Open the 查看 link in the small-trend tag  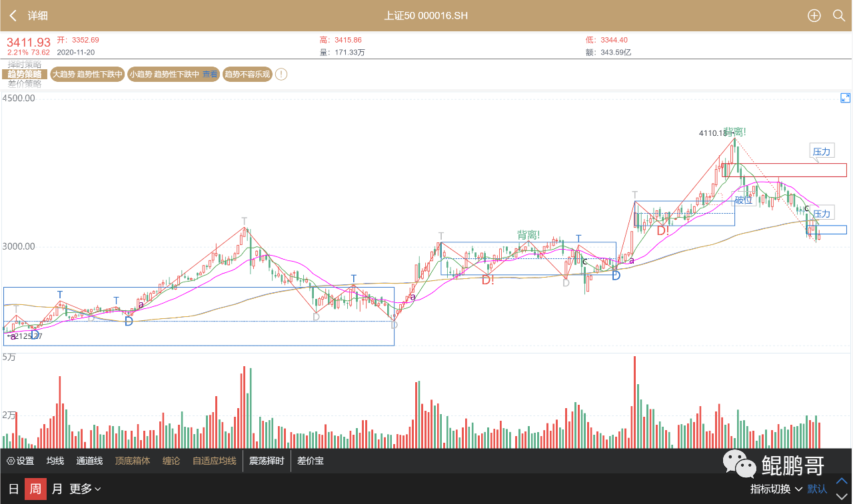point(211,75)
